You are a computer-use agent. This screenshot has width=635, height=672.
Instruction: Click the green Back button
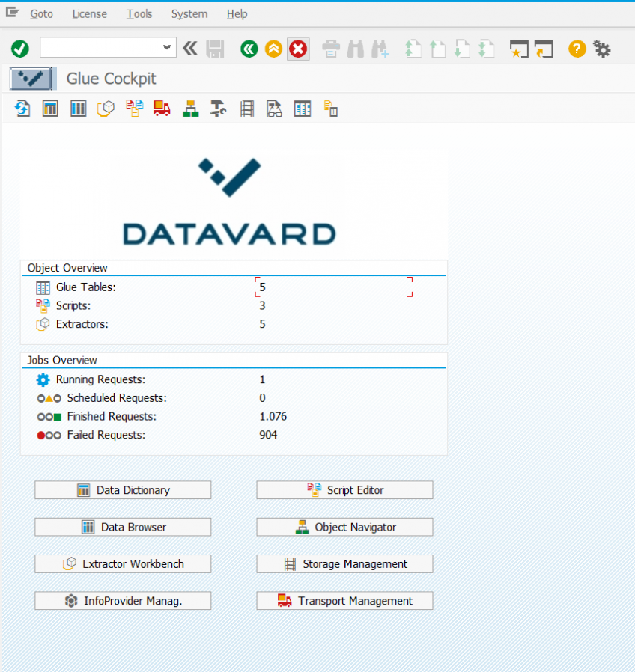249,49
